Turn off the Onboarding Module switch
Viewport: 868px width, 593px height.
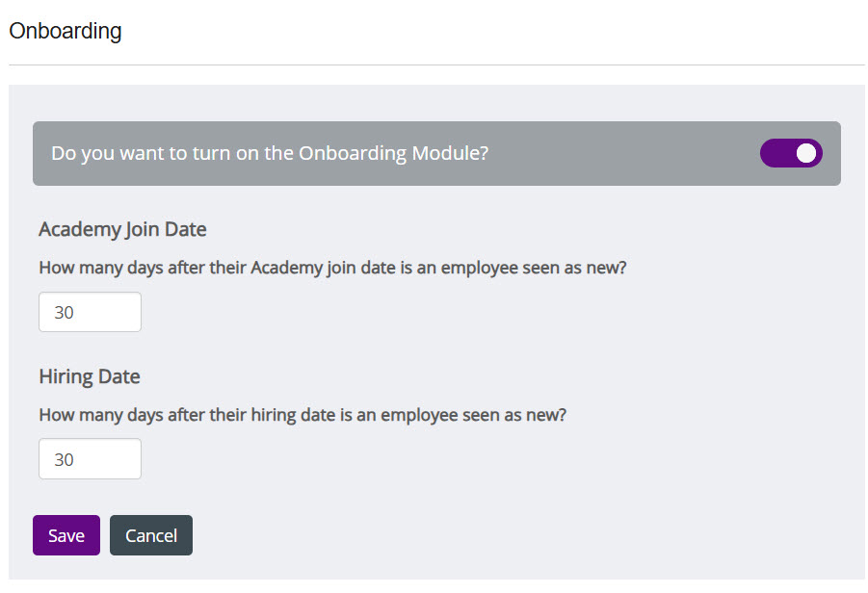(791, 153)
